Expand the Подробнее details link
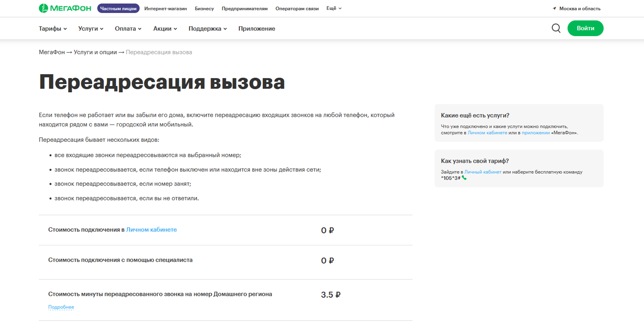644x331 pixels. [61, 307]
